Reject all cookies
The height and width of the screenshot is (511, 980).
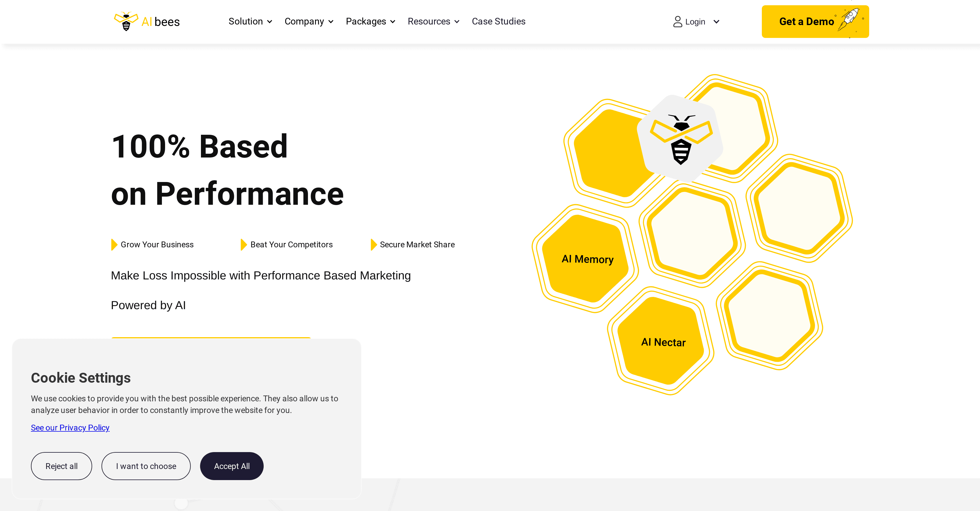[61, 466]
